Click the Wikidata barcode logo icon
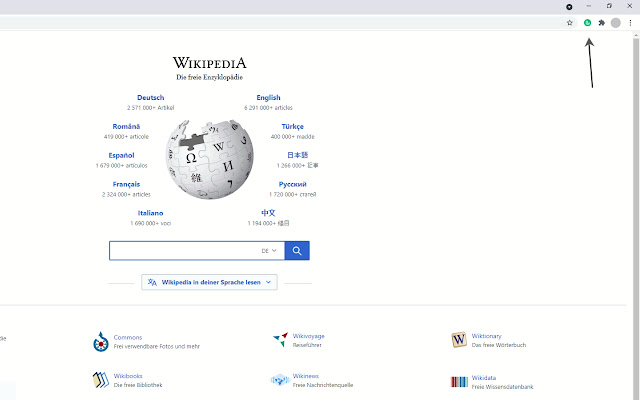The height and width of the screenshot is (400, 640). click(459, 382)
